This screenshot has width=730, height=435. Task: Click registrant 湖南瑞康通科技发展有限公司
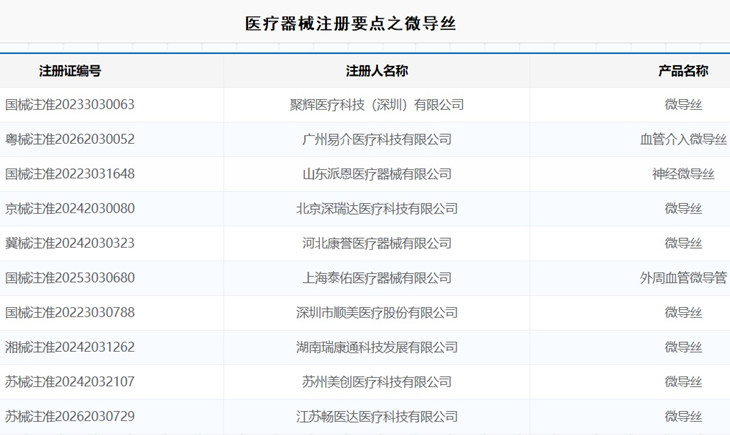click(x=377, y=347)
